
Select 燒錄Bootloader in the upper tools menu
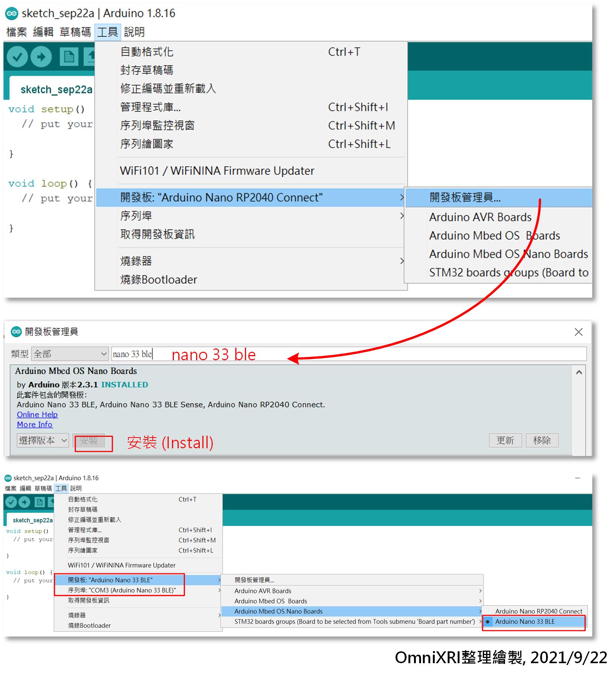tap(251, 280)
